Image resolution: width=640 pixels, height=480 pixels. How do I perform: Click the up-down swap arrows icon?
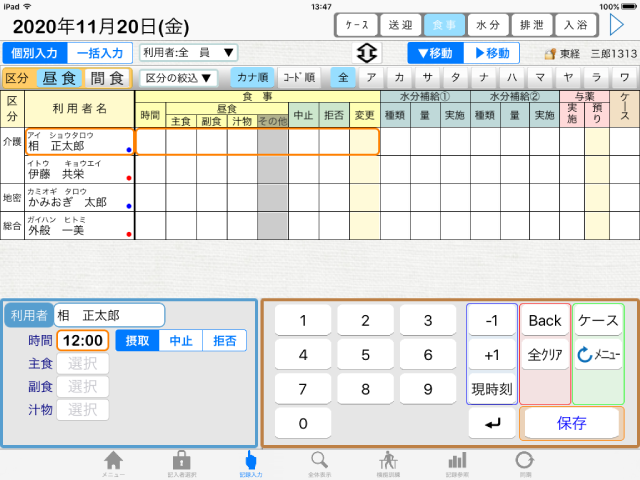click(367, 52)
